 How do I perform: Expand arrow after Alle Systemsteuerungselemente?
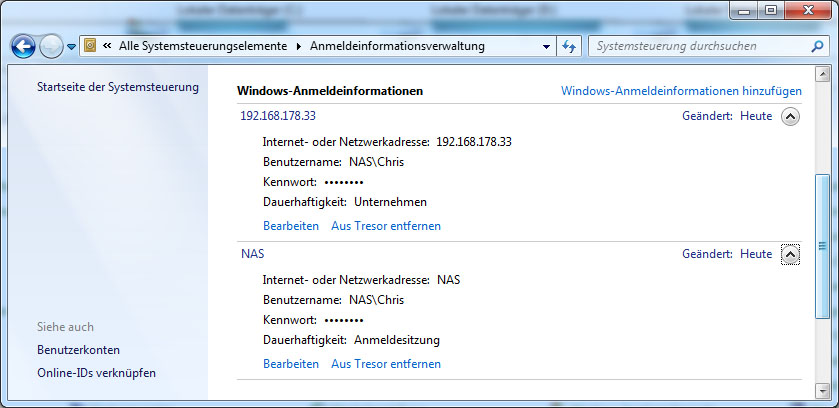(299, 47)
